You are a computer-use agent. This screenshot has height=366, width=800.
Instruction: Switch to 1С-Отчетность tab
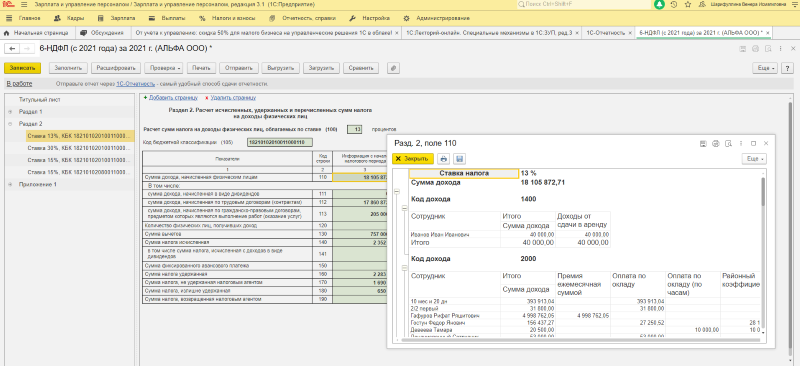tap(605, 33)
